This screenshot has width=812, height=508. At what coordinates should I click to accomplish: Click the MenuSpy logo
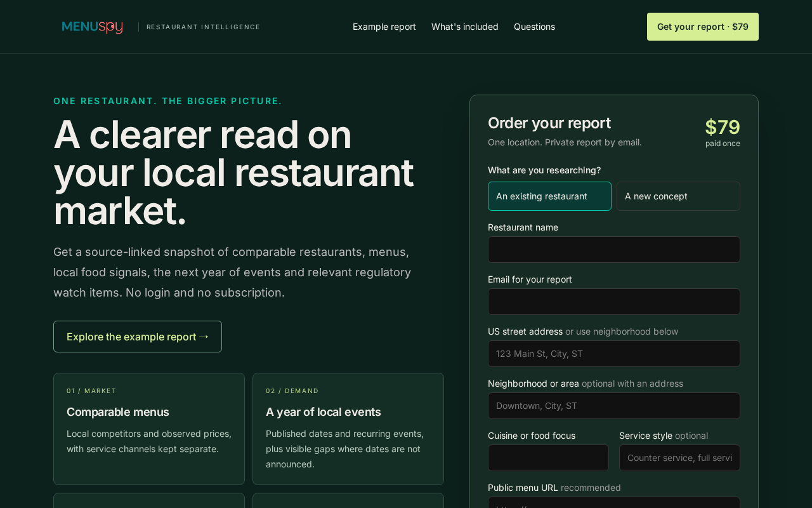point(93,27)
